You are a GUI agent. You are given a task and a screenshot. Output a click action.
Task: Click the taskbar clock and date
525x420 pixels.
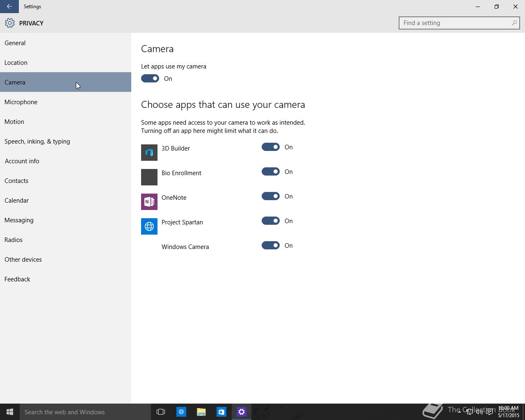[509, 412]
